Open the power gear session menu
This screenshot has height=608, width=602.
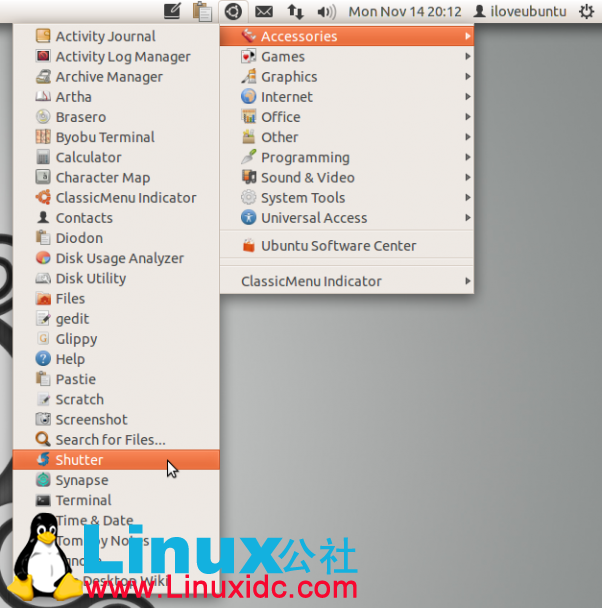pyautogui.click(x=586, y=12)
